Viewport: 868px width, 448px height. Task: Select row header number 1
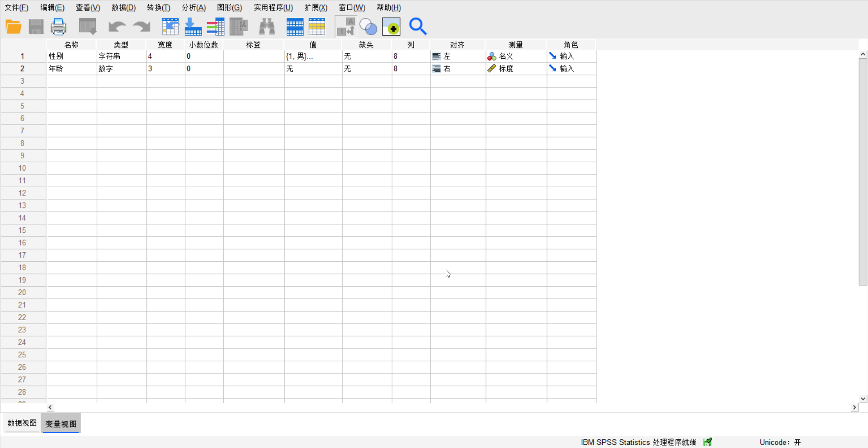[x=23, y=57]
